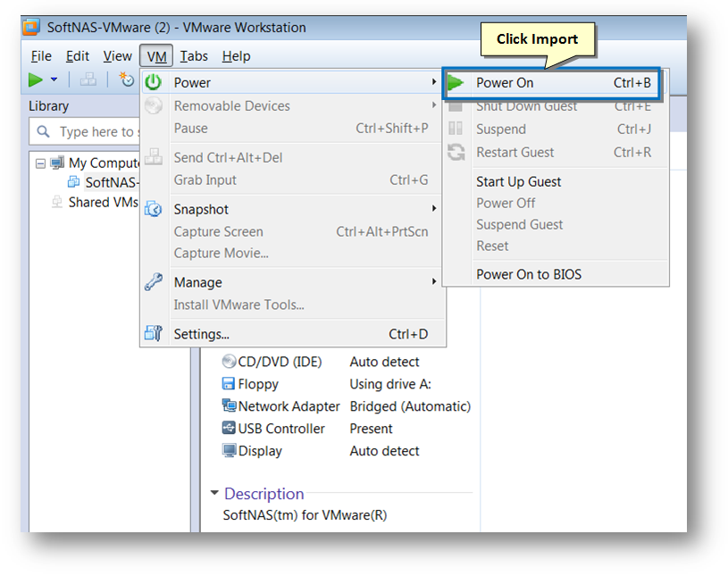Open Settings... from the VM menu

pos(293,334)
